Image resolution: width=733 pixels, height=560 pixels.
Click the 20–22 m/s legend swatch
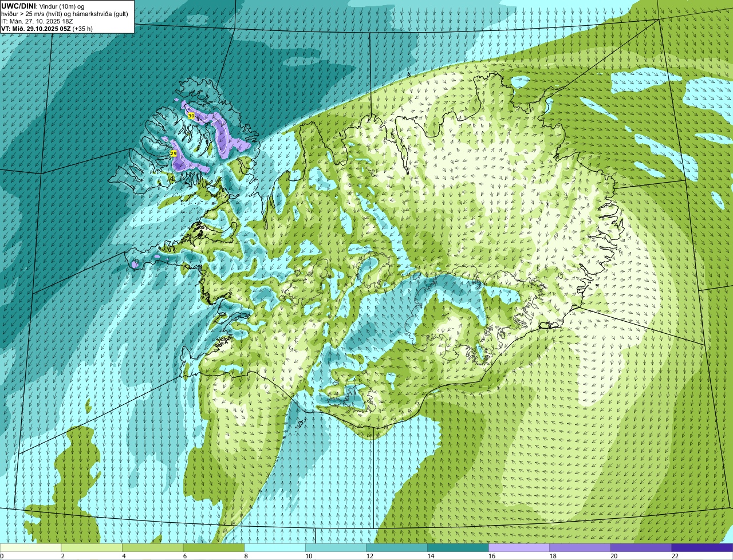coord(641,547)
